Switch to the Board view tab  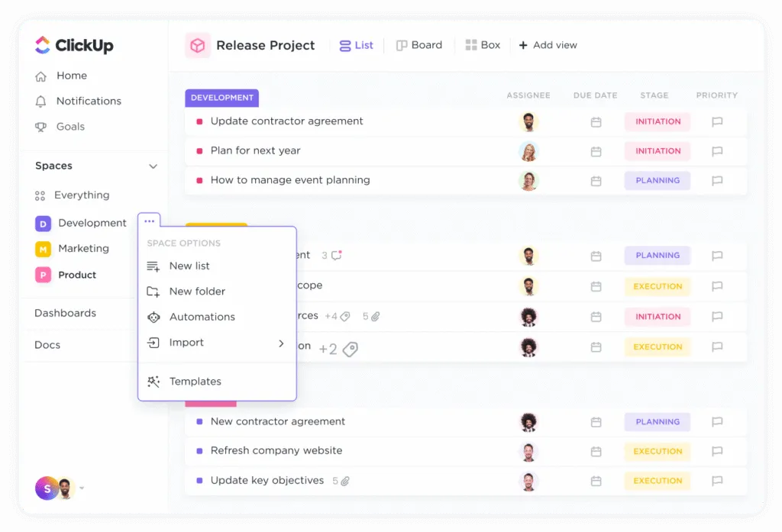click(419, 45)
